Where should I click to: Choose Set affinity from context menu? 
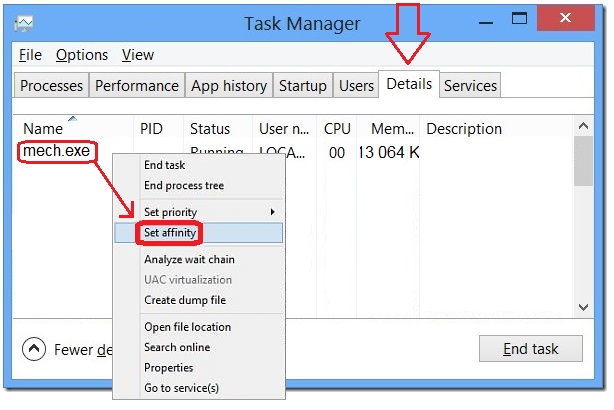tap(169, 233)
